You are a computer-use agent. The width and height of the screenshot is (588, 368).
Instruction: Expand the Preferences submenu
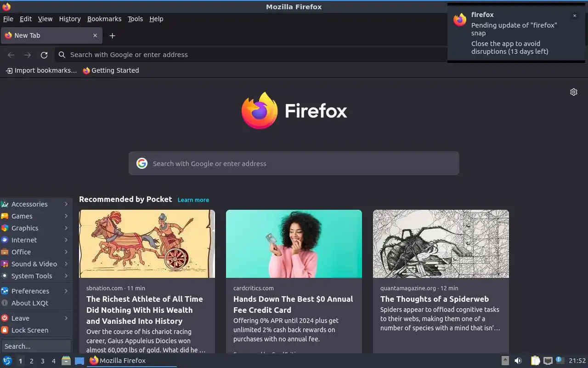coord(36,291)
